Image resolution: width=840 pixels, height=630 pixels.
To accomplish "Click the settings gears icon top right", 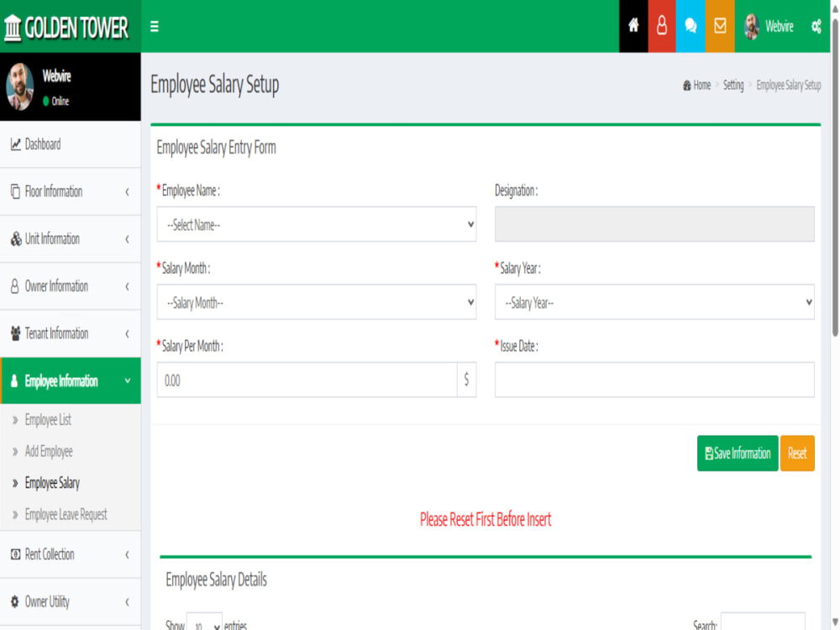I will click(x=816, y=26).
